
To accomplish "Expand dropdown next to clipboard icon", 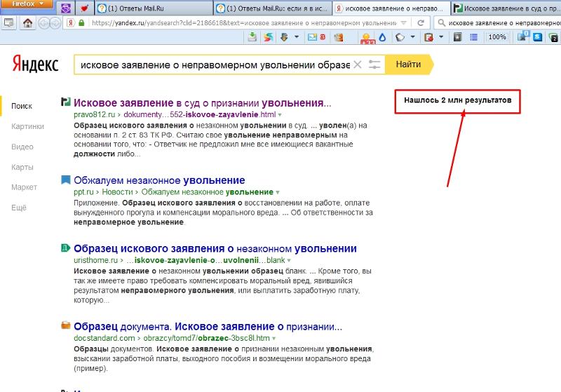I will [x=441, y=37].
